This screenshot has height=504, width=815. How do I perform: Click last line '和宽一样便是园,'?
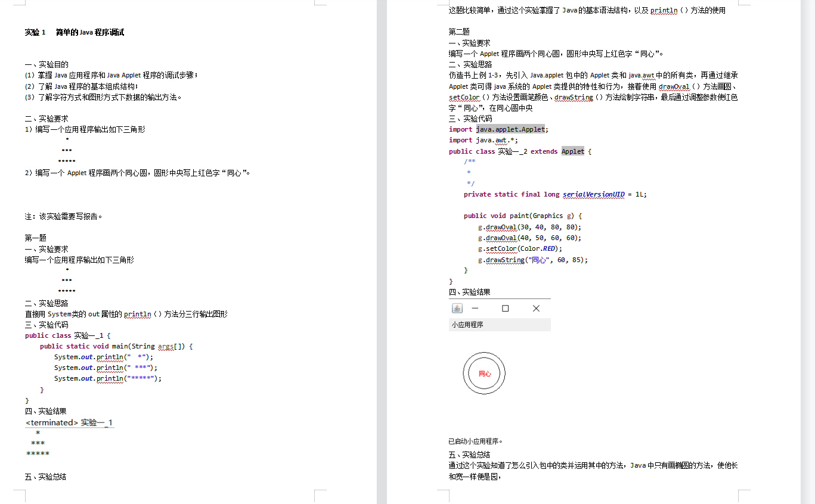pos(475,476)
